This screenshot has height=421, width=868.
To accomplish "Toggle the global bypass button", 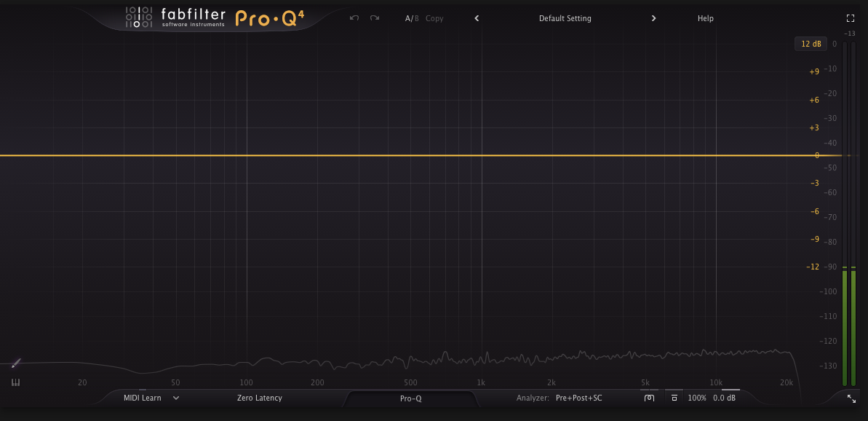I will pyautogui.click(x=650, y=398).
